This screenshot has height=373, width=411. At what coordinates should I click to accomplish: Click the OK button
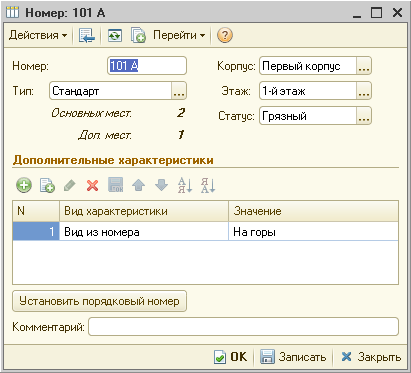click(x=231, y=357)
